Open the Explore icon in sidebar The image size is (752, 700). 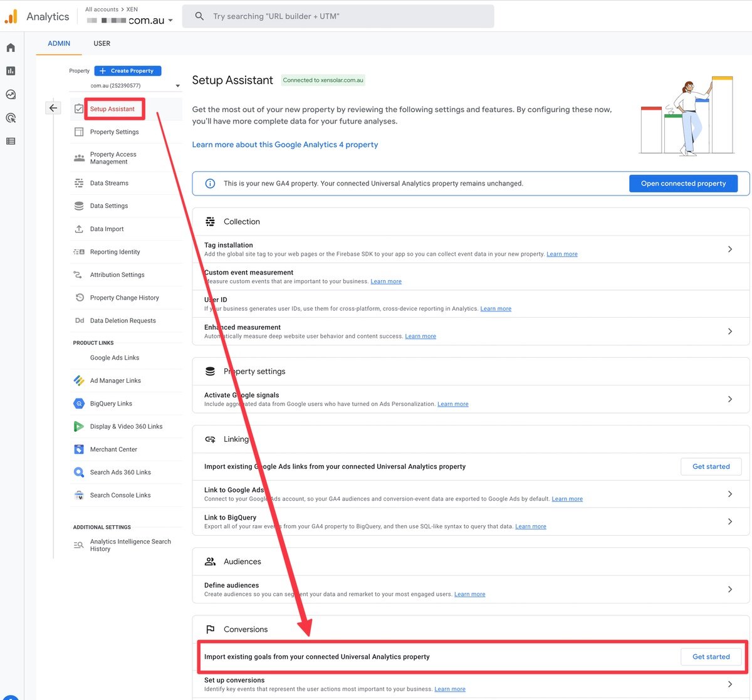[11, 95]
